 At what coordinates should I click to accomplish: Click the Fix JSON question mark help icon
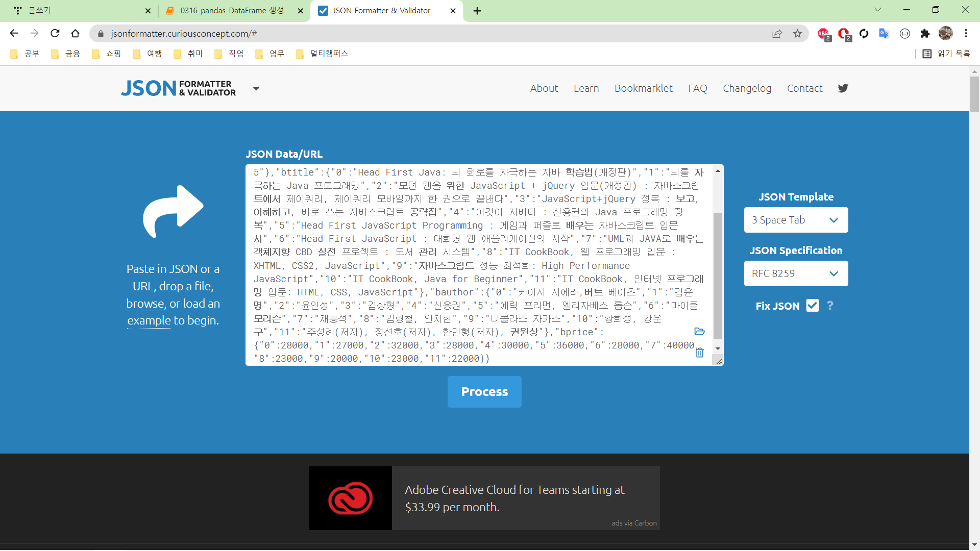(x=830, y=306)
